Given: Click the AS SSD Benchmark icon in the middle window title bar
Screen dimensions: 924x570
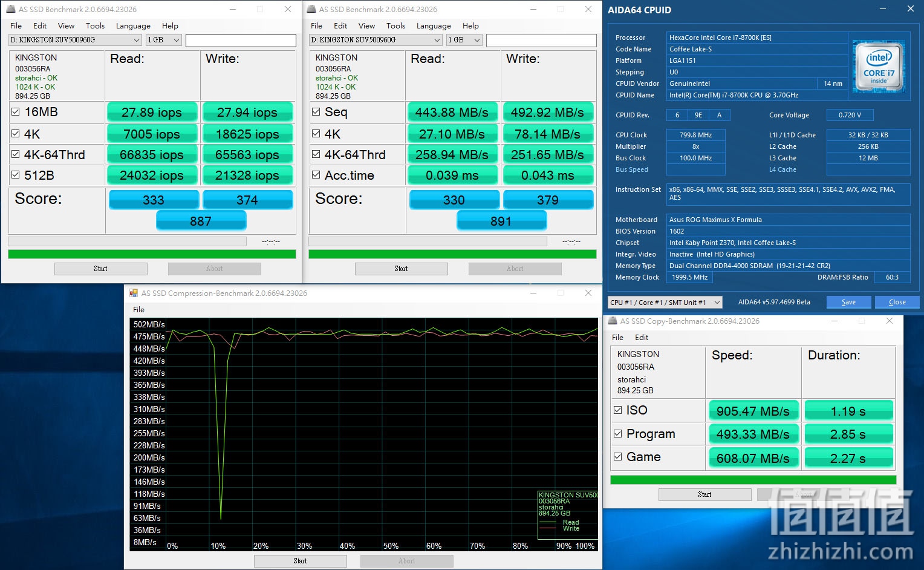Looking at the screenshot, I should pos(311,9).
